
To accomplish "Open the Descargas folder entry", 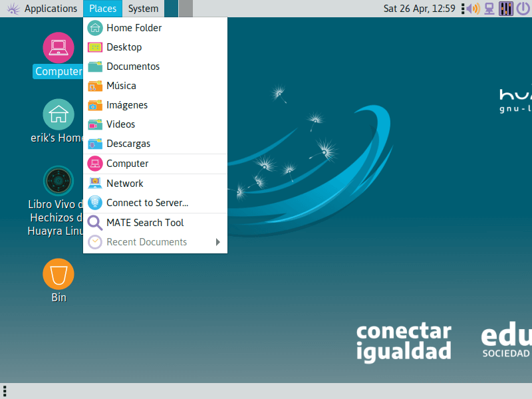I will click(155, 144).
